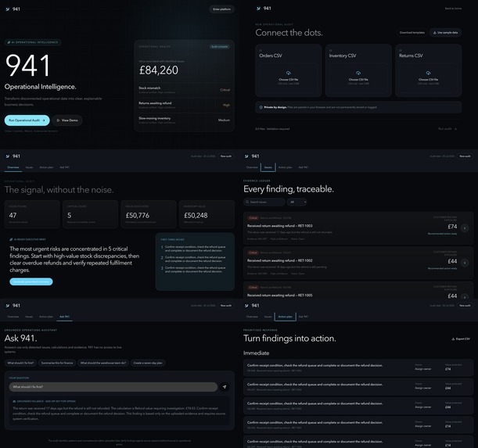This screenshot has width=478, height=448.
Task: Filter issues with the All dropdown
Action: pyautogui.click(x=297, y=202)
